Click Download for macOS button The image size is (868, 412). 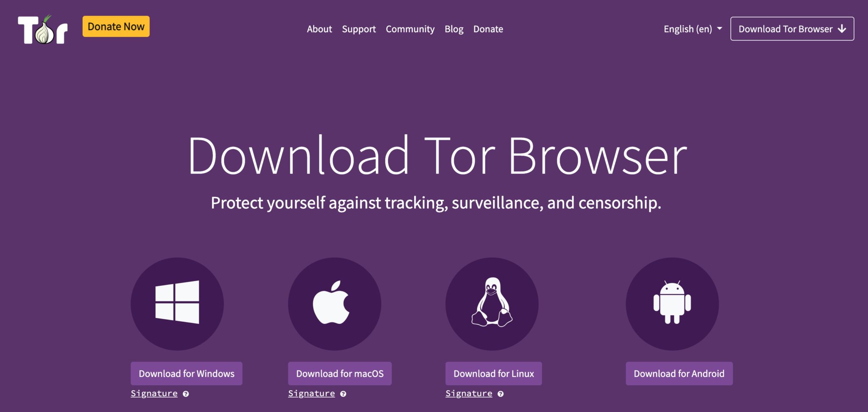point(340,373)
